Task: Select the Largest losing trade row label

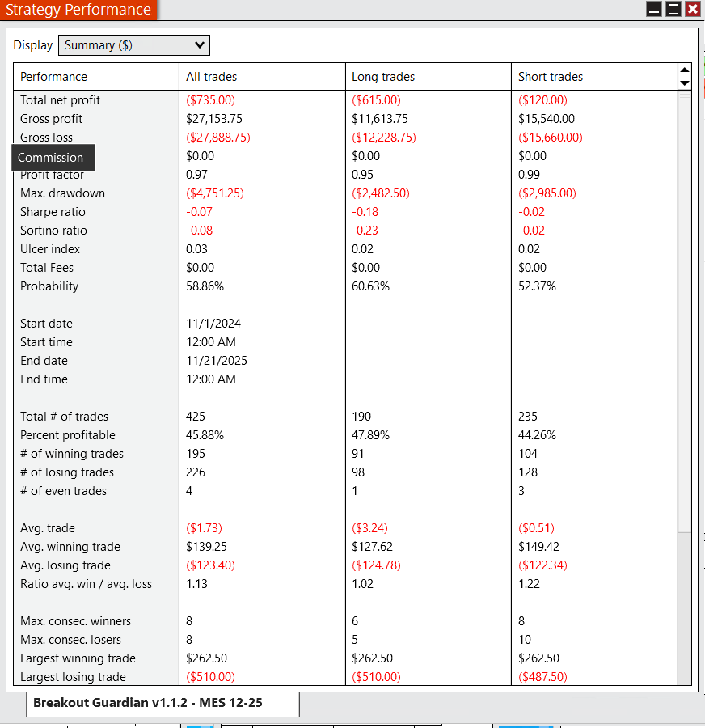Action: tap(73, 677)
